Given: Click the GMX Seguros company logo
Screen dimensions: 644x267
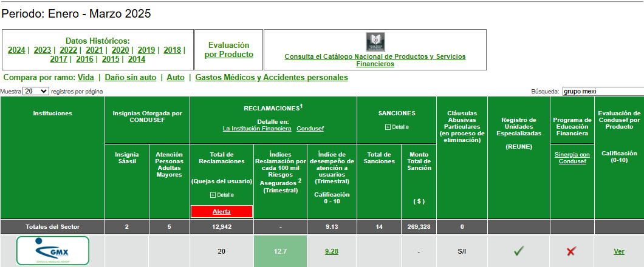Looking at the screenshot, I should 53,251.
